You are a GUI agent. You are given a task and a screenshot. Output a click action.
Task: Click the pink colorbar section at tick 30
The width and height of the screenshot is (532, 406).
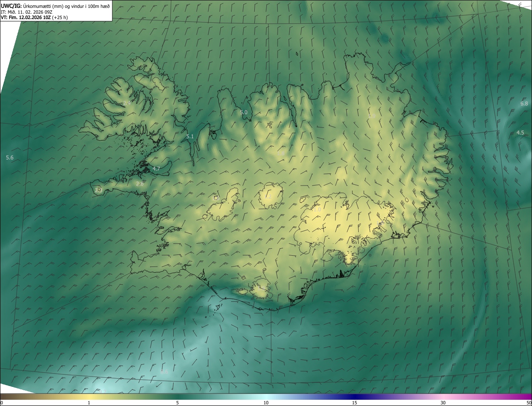[443, 397]
